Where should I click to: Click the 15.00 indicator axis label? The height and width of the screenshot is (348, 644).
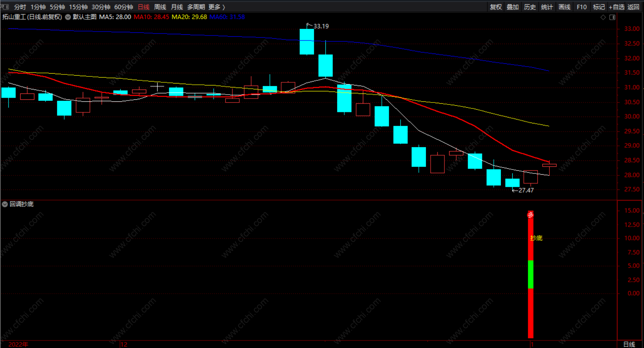click(632, 210)
